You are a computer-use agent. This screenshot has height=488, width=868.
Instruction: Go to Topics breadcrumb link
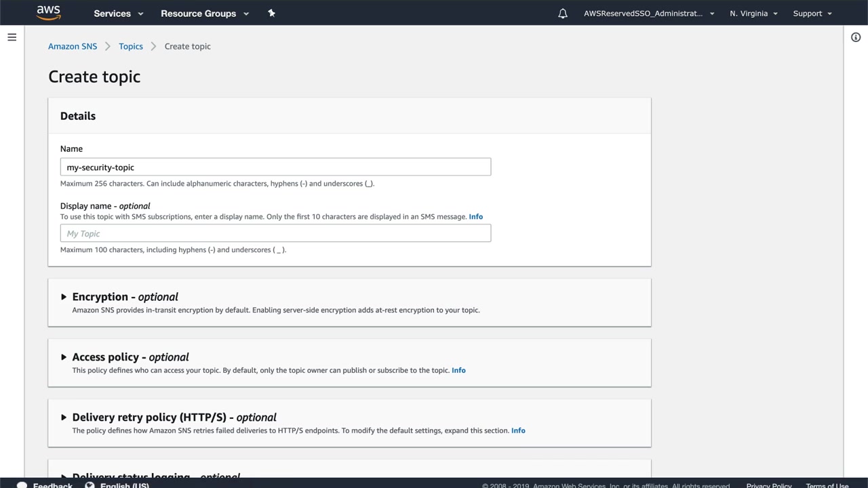131,46
